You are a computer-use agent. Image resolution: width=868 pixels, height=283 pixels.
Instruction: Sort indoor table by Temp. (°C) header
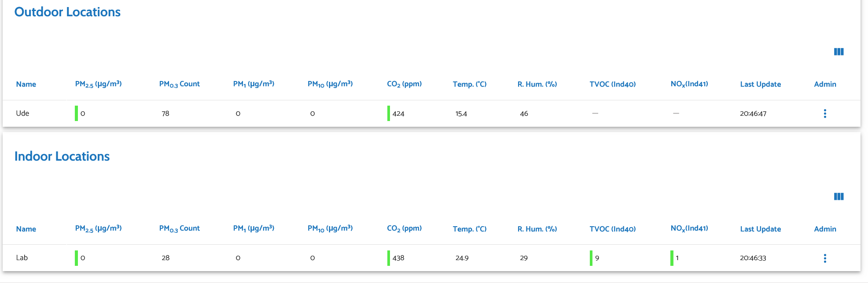click(x=469, y=229)
